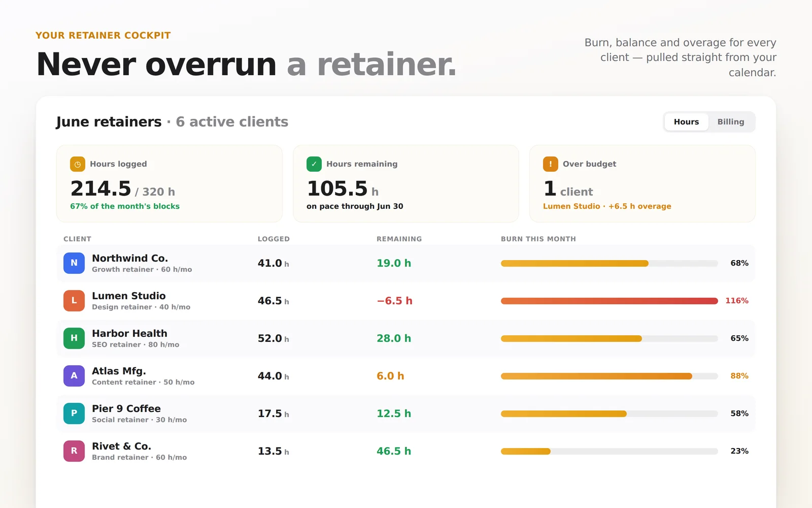Click Northwind Co. blue N avatar
Image resolution: width=812 pixels, height=508 pixels.
[74, 263]
